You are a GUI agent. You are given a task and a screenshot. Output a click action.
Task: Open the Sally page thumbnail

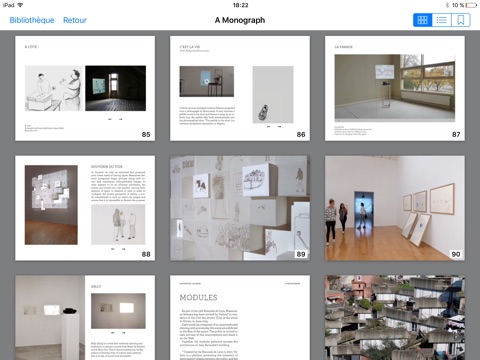[x=85, y=318]
